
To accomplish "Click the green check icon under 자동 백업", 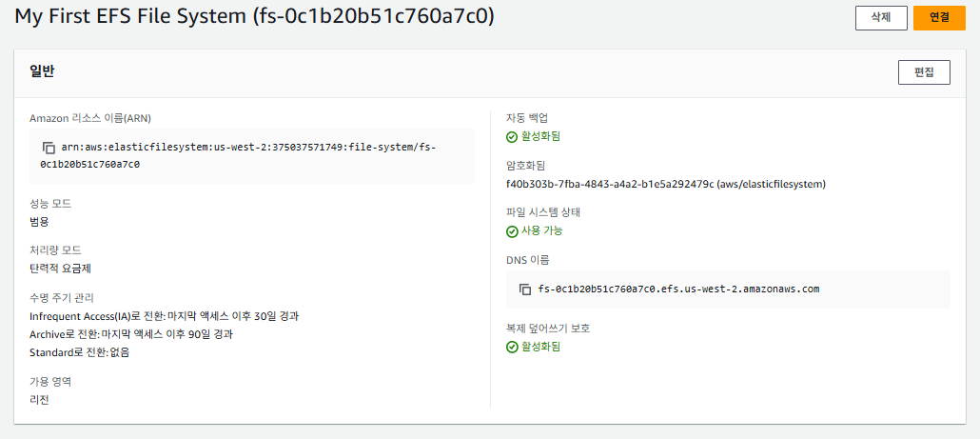I will pos(512,136).
